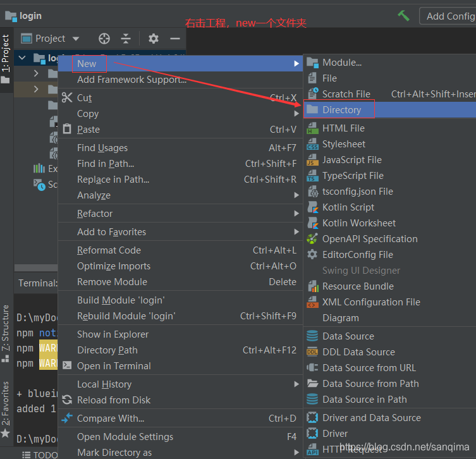Hide the Project panel with minus icon
Screen dimensions: 476x459
pyautogui.click(x=175, y=39)
